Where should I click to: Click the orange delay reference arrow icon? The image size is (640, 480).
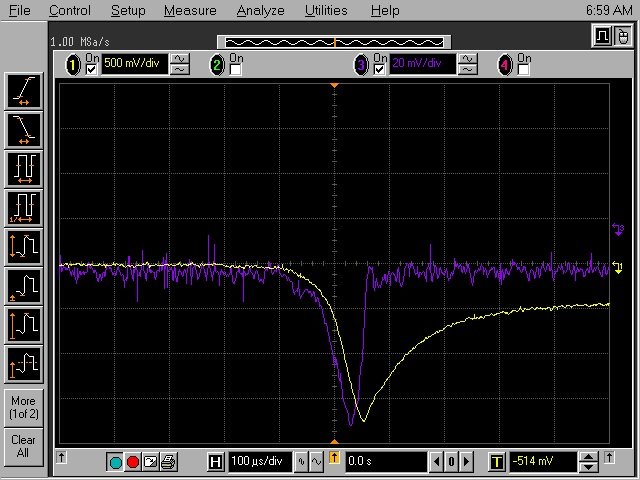coord(334,458)
